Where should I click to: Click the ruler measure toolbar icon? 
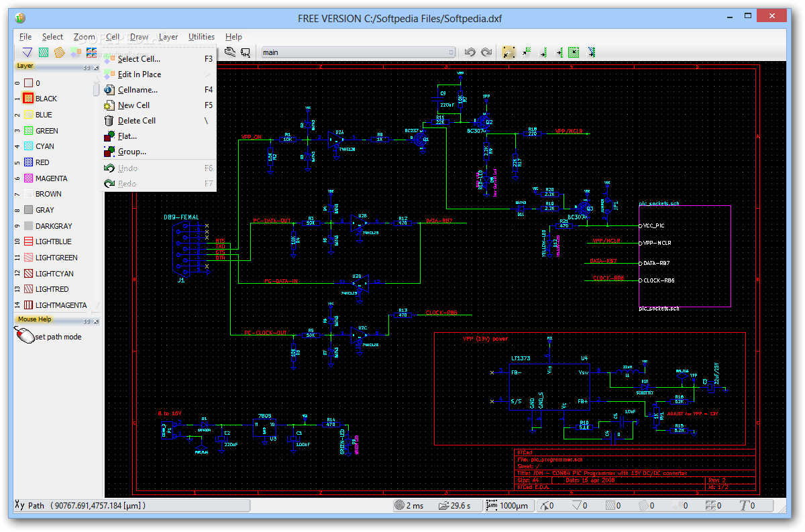click(x=230, y=52)
